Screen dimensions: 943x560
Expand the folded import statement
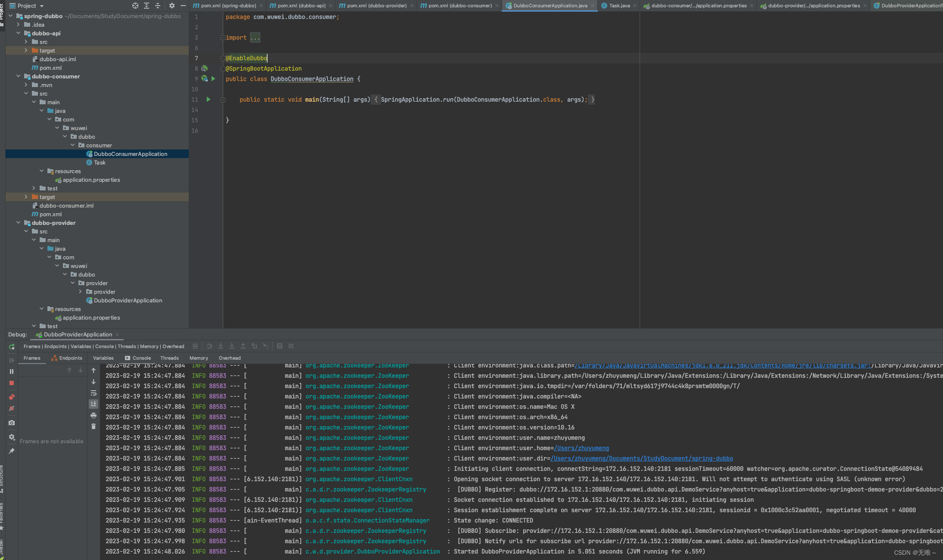223,37
